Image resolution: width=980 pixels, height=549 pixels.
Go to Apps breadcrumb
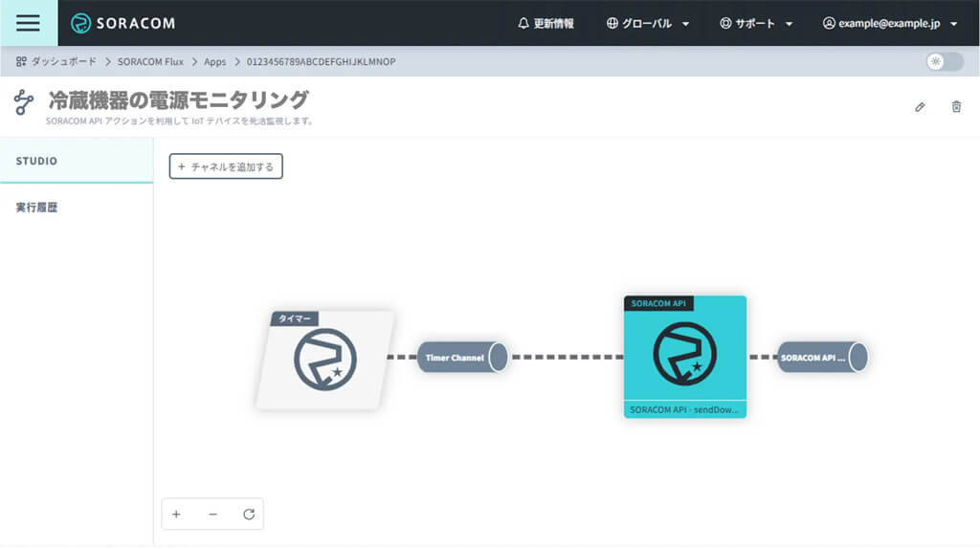tap(215, 61)
